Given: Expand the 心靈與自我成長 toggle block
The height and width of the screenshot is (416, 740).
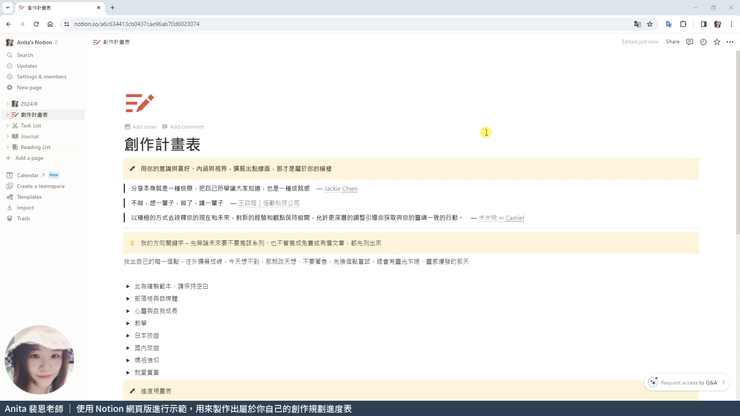Looking at the screenshot, I should [x=128, y=311].
